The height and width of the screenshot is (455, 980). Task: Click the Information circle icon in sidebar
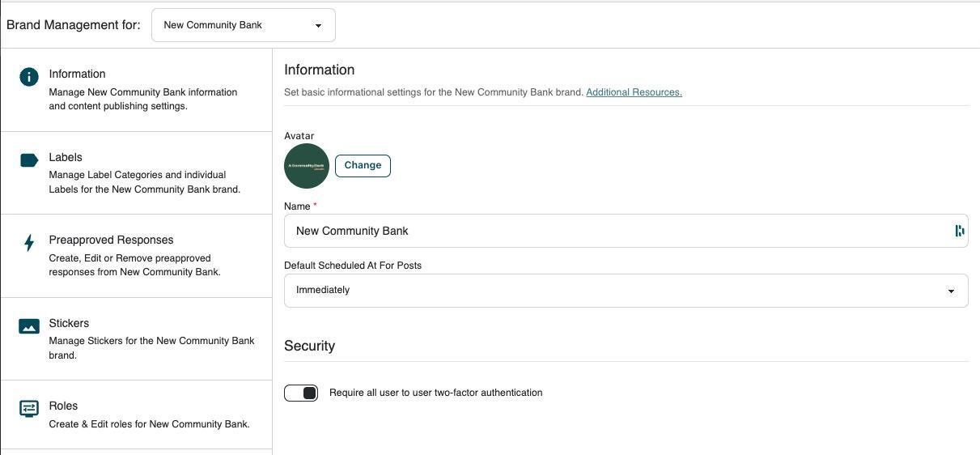pyautogui.click(x=29, y=77)
